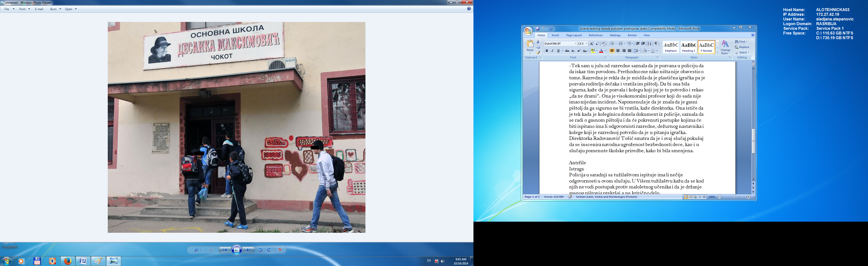Toggle Bold formatting in Word
Viewport: 868px width, 266px height.
click(546, 51)
